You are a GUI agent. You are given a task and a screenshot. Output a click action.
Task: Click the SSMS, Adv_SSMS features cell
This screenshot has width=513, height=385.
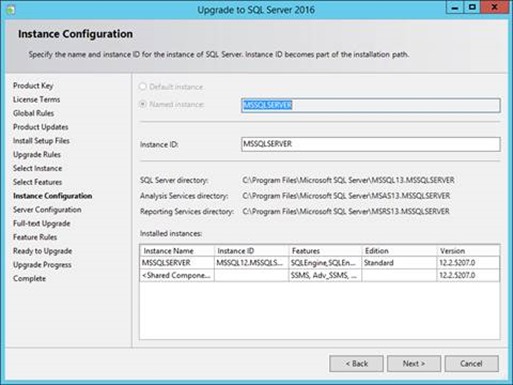[325, 275]
